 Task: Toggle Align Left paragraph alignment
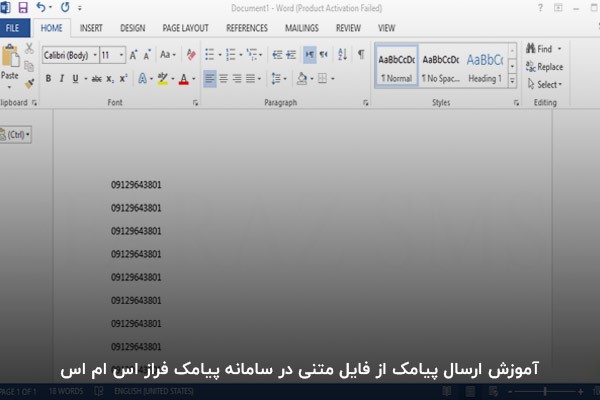pyautogui.click(x=209, y=79)
